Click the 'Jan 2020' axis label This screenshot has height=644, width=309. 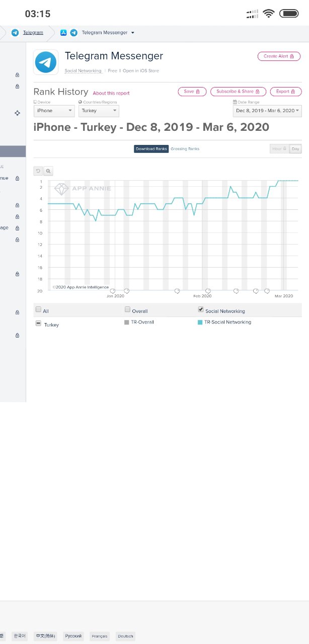(115, 296)
